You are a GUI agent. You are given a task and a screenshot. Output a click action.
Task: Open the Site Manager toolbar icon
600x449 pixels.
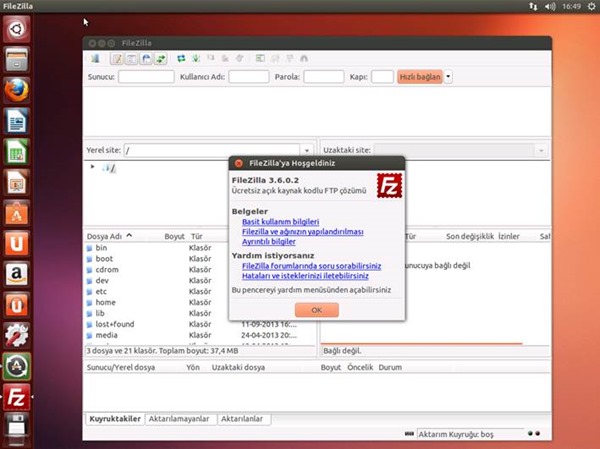tap(95, 59)
